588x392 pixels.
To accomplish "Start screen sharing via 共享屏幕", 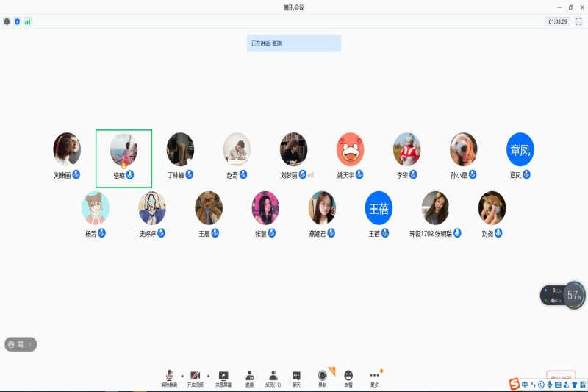I will click(223, 377).
